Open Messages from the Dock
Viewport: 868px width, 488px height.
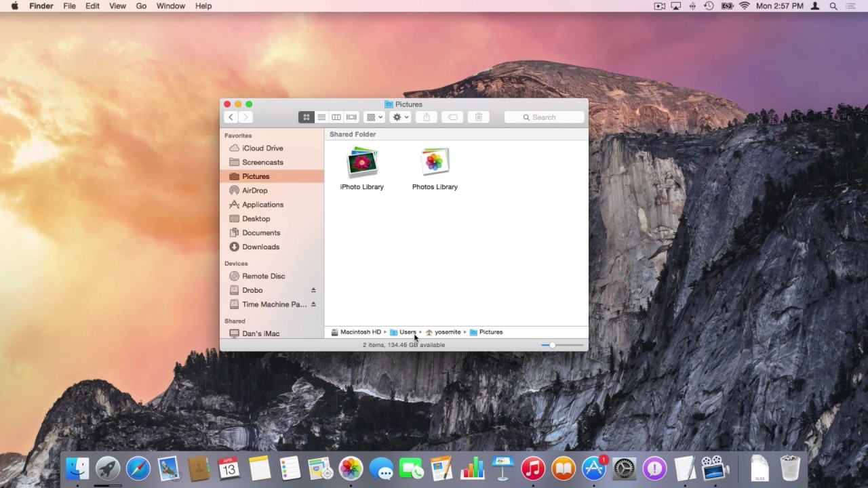[381, 468]
